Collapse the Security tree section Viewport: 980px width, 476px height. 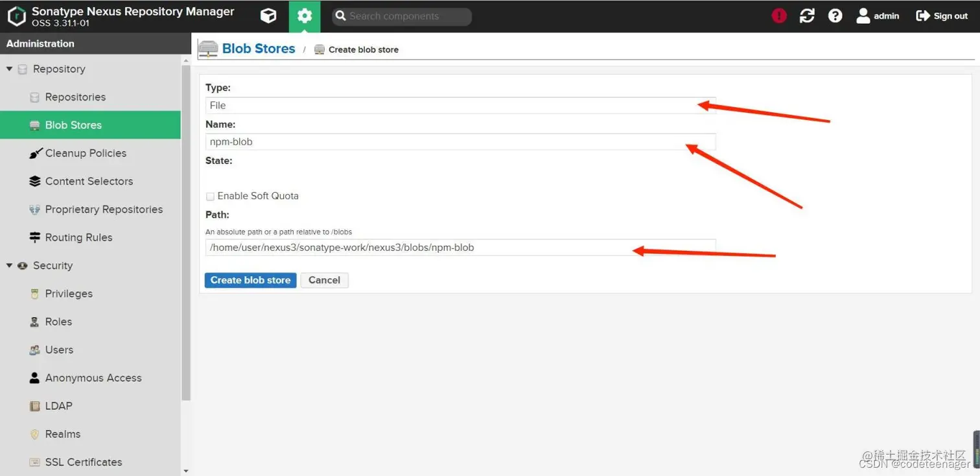tap(9, 265)
